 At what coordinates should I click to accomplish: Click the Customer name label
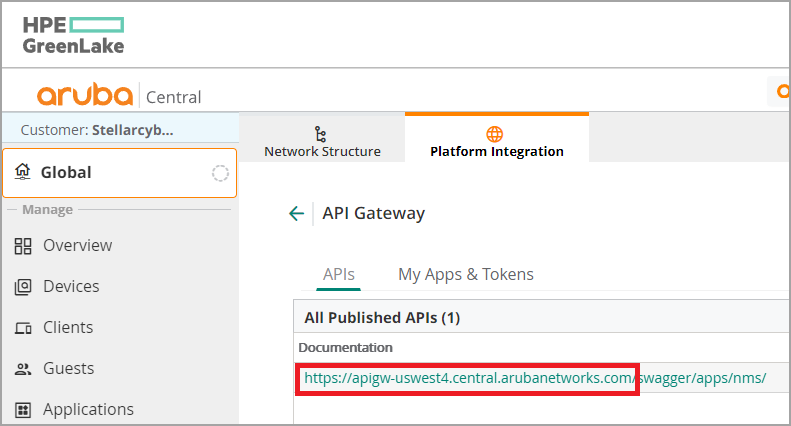click(97, 129)
